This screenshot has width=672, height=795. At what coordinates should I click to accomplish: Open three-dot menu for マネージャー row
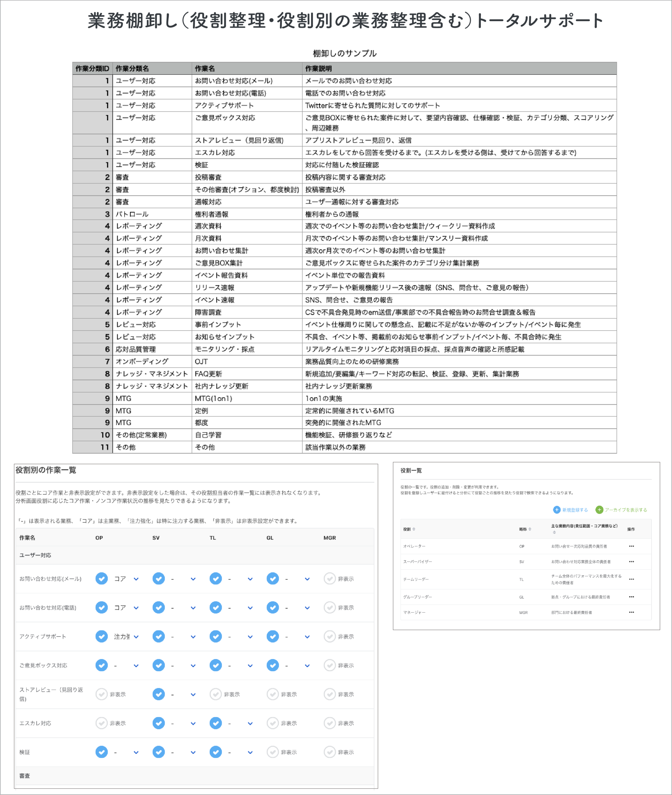point(631,612)
